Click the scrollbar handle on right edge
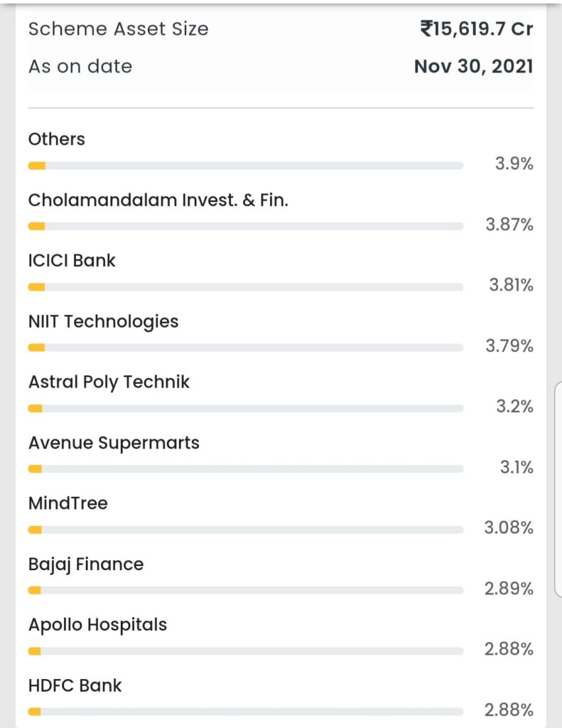The height and width of the screenshot is (728, 562). pos(558,489)
